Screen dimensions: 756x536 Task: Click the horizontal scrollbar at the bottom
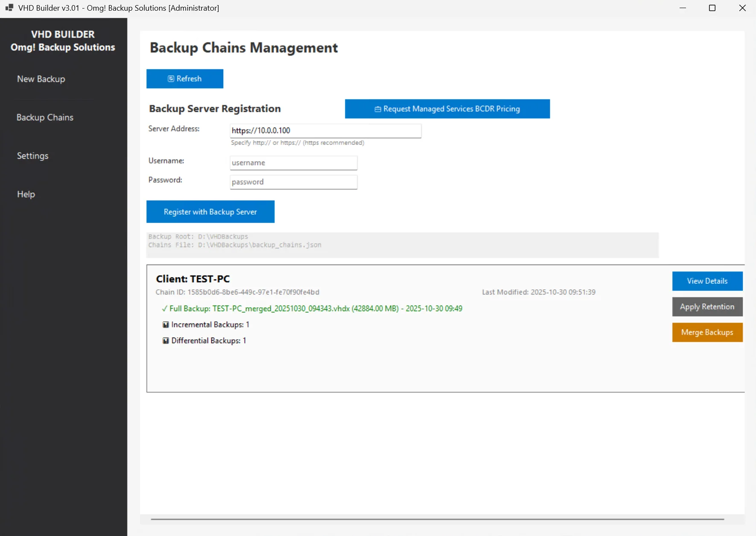(384, 520)
